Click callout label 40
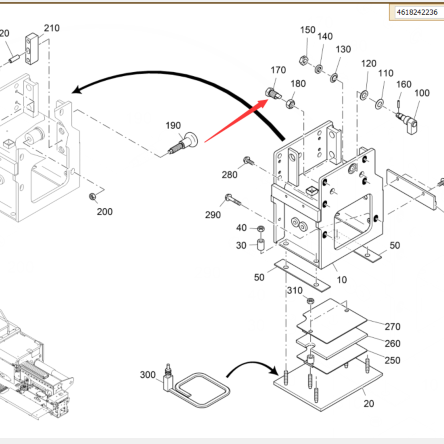Image resolution: width=444 pixels, height=444 pixels. pyautogui.click(x=241, y=228)
